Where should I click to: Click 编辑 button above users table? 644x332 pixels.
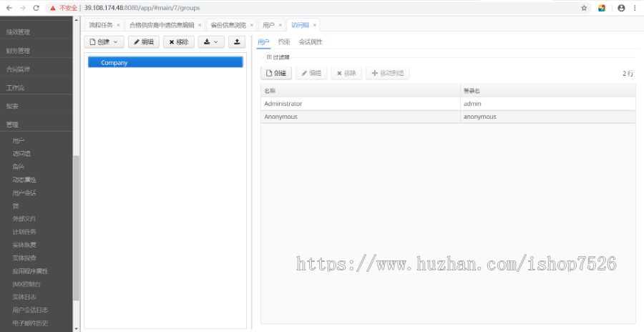click(x=311, y=73)
